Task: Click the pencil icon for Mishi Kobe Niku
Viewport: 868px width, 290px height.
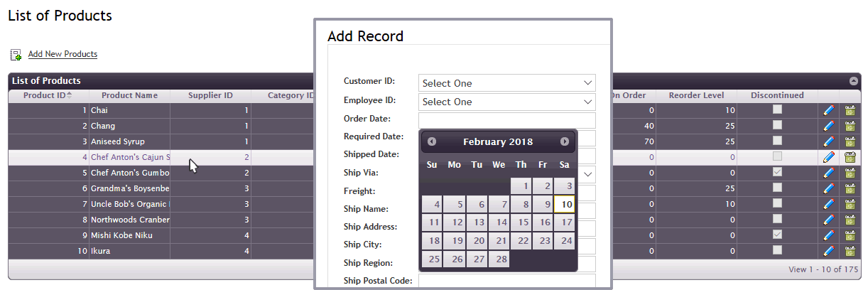Action: click(x=828, y=235)
